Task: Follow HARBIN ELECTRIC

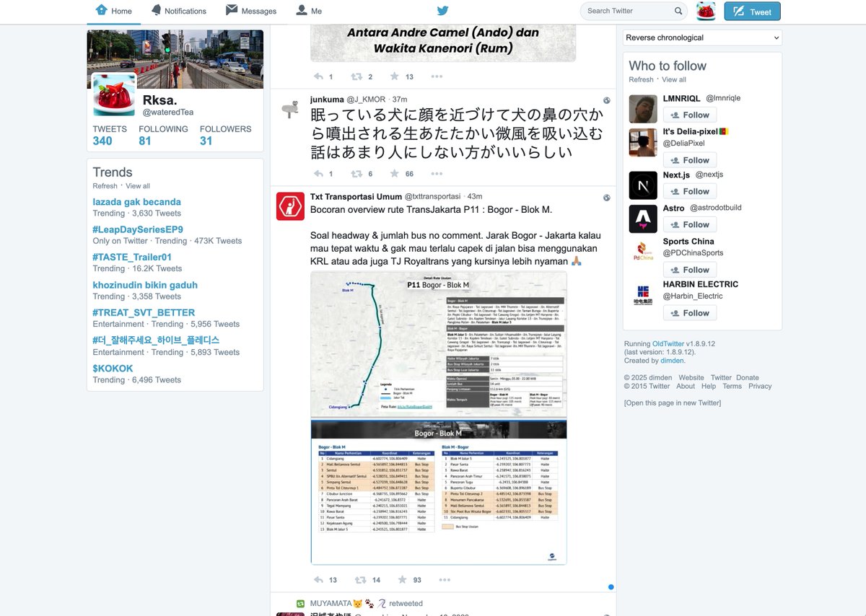Action: pos(690,313)
